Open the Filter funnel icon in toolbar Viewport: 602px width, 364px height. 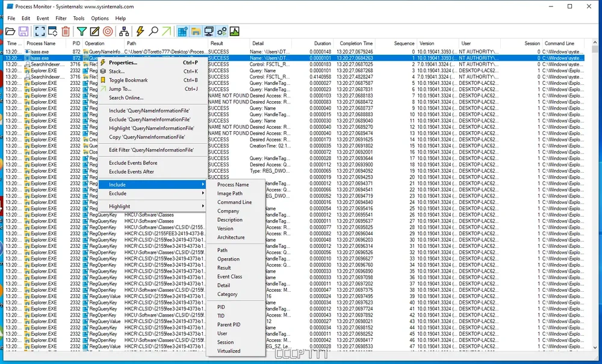click(82, 31)
